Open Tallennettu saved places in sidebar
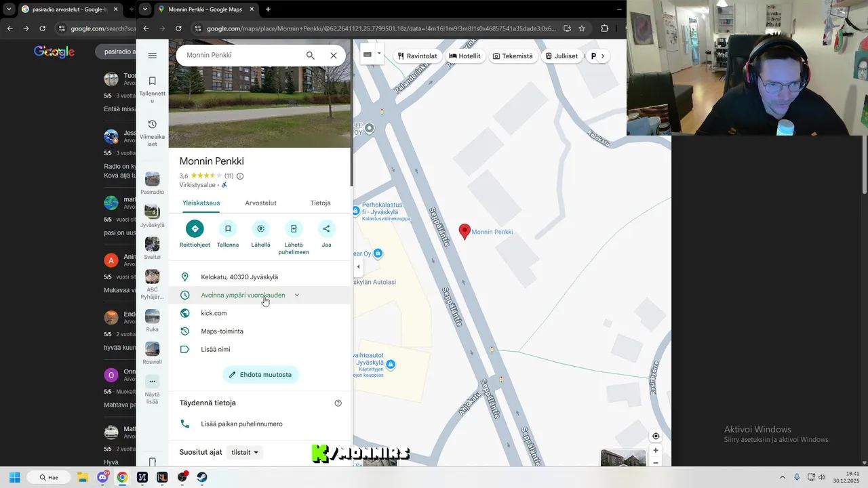The height and width of the screenshot is (488, 868). coord(152,89)
